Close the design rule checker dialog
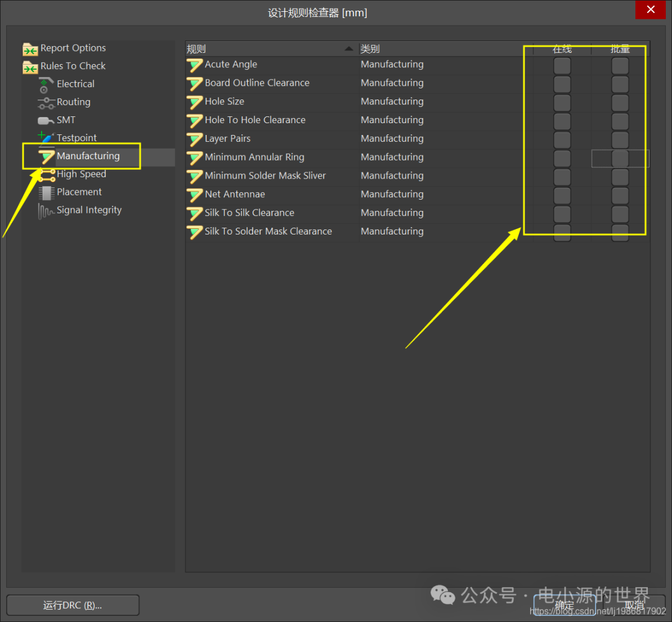Image resolution: width=672 pixels, height=622 pixels. (x=650, y=9)
